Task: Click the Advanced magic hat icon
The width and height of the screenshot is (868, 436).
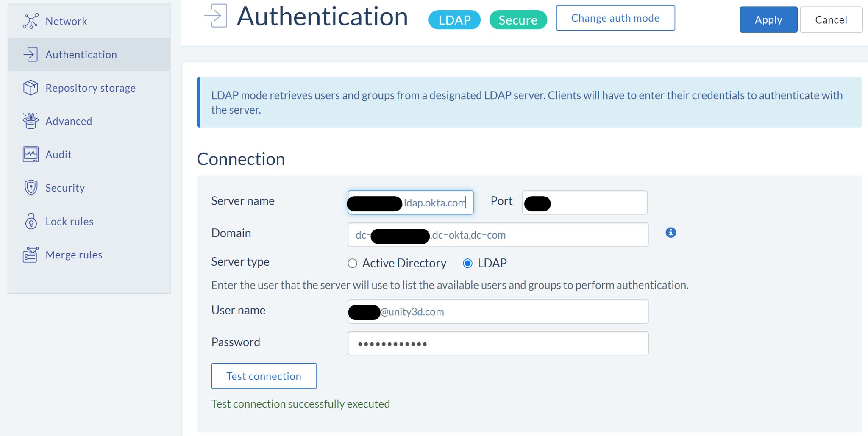Action: point(31,121)
